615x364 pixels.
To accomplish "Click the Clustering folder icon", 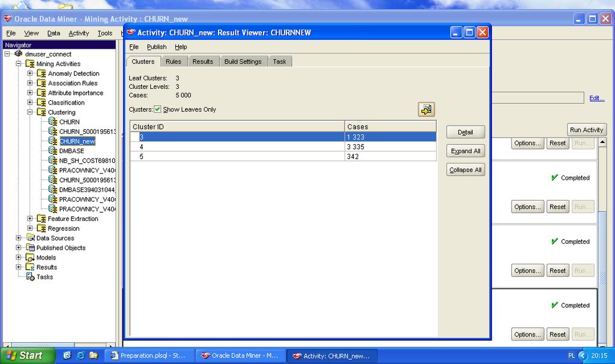I will [x=41, y=112].
